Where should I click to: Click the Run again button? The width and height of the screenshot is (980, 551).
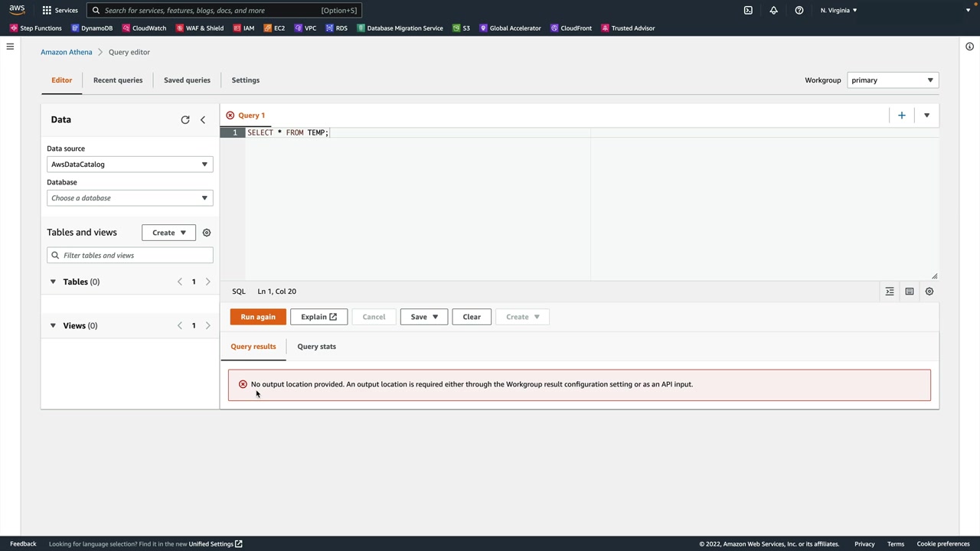[258, 317]
